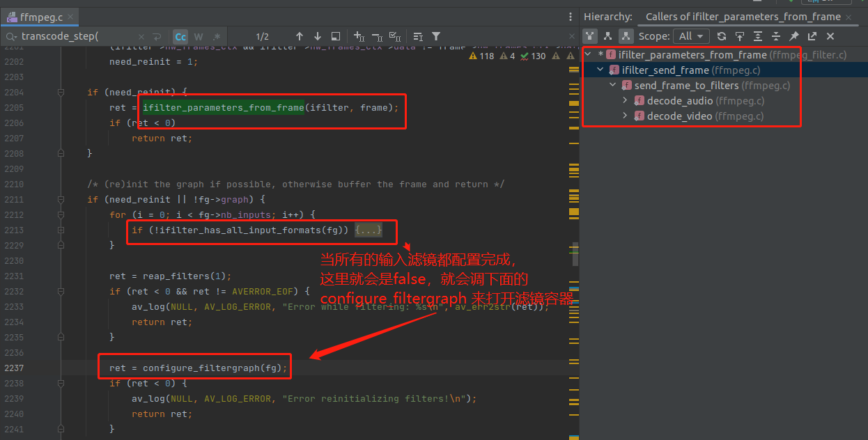Select decode_video in the hierarchy tree
The height and width of the screenshot is (440, 868).
[679, 116]
